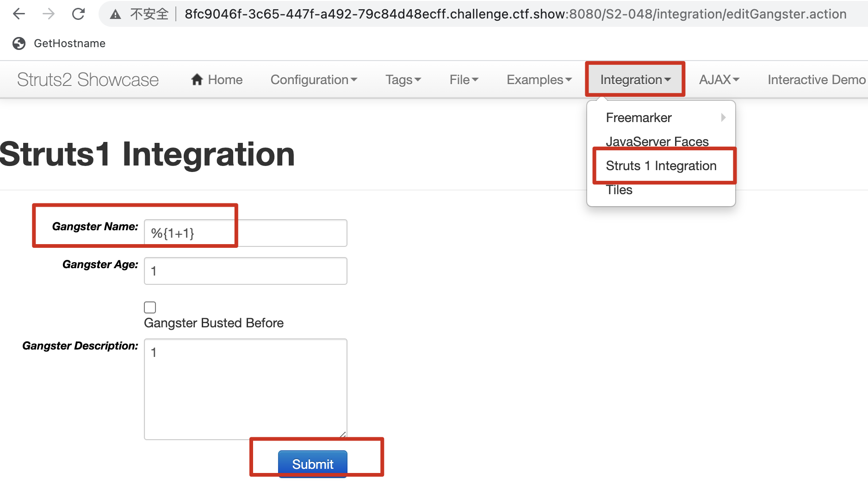Click the Gangster Name input field

[246, 233]
